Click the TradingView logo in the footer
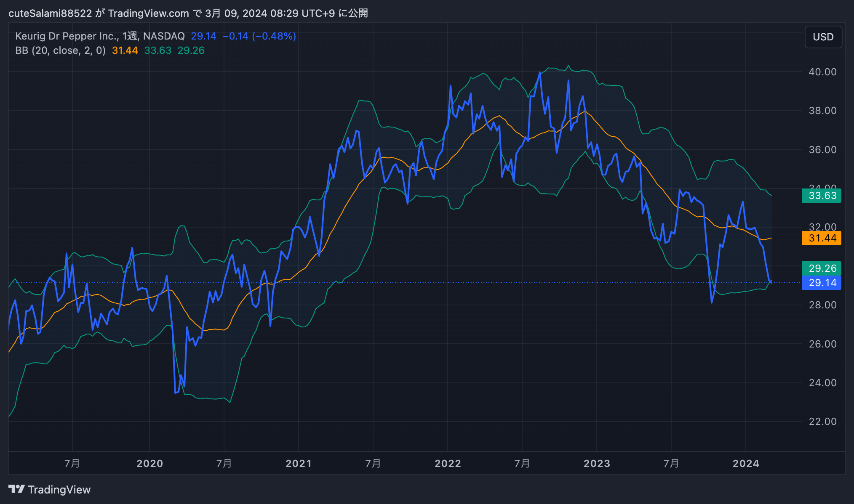854x504 pixels. pos(50,490)
